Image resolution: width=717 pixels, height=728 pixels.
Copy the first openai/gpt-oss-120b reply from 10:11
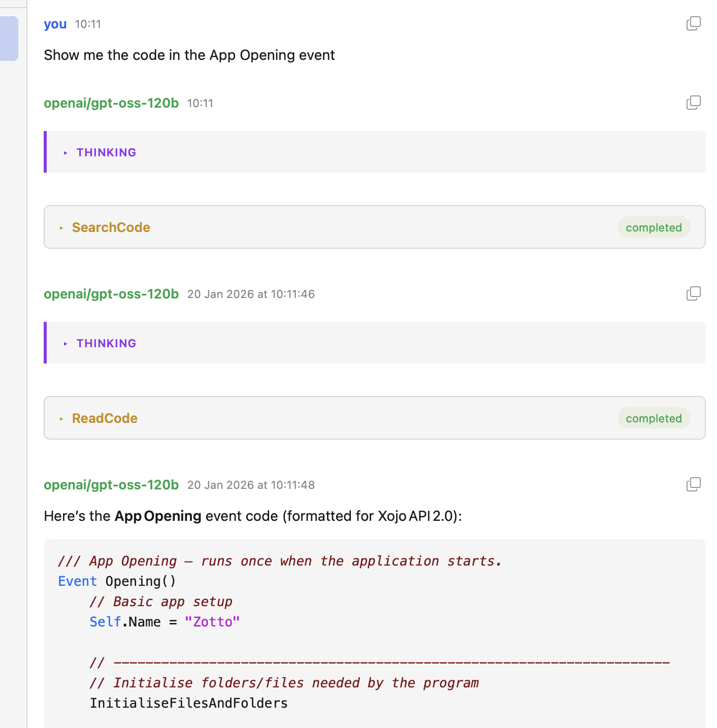pos(693,103)
